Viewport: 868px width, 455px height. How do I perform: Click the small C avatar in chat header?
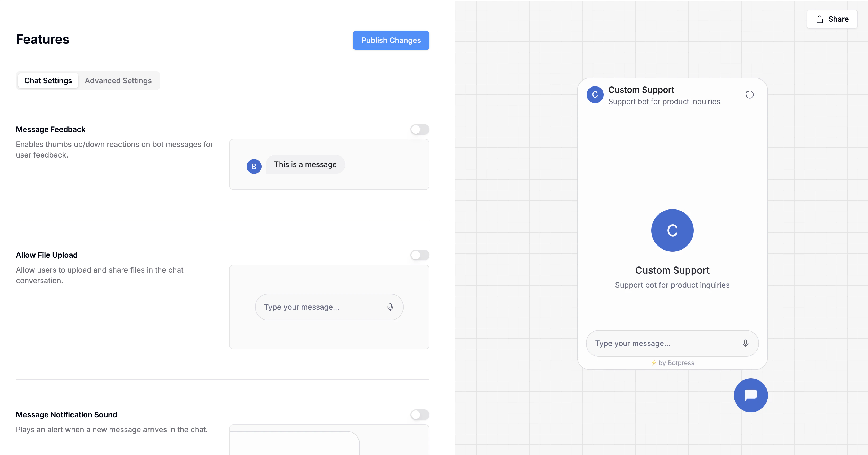(x=595, y=95)
